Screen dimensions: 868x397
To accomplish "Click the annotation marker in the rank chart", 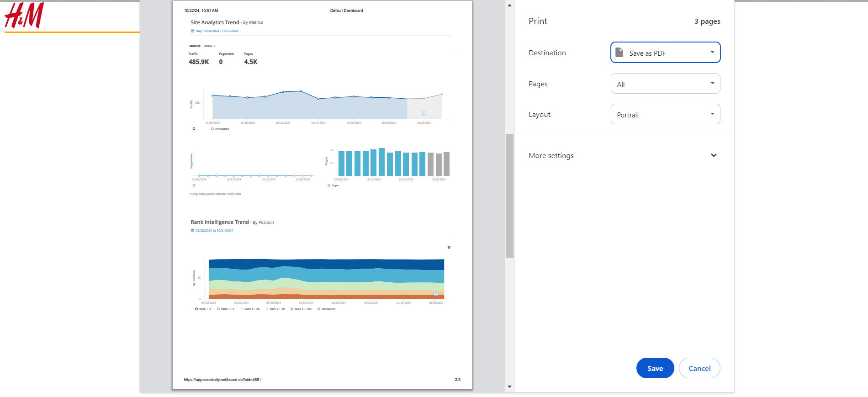I will click(x=435, y=294).
